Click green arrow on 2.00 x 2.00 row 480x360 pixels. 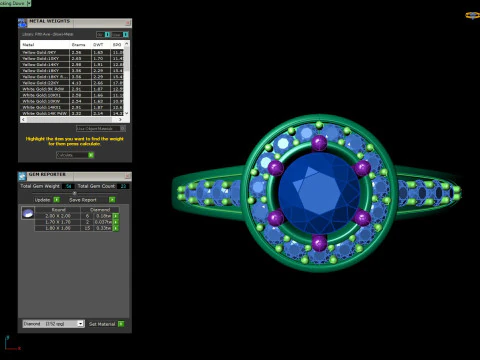coord(116,216)
